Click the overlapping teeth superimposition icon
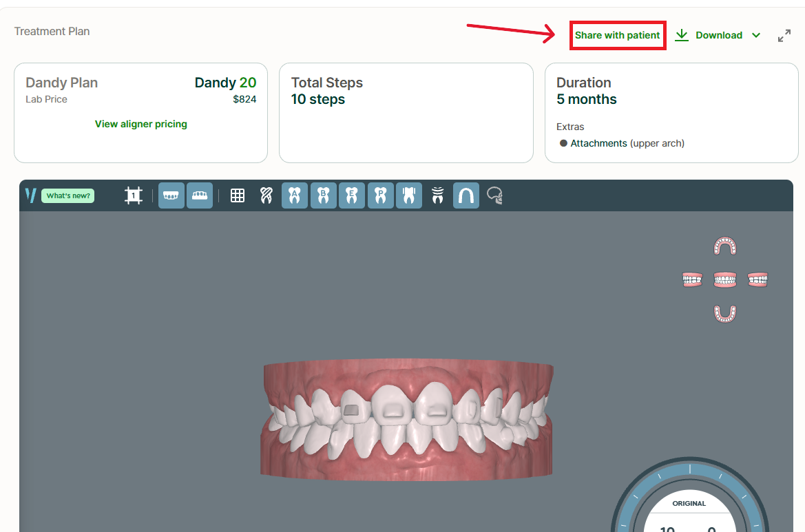 (266, 195)
